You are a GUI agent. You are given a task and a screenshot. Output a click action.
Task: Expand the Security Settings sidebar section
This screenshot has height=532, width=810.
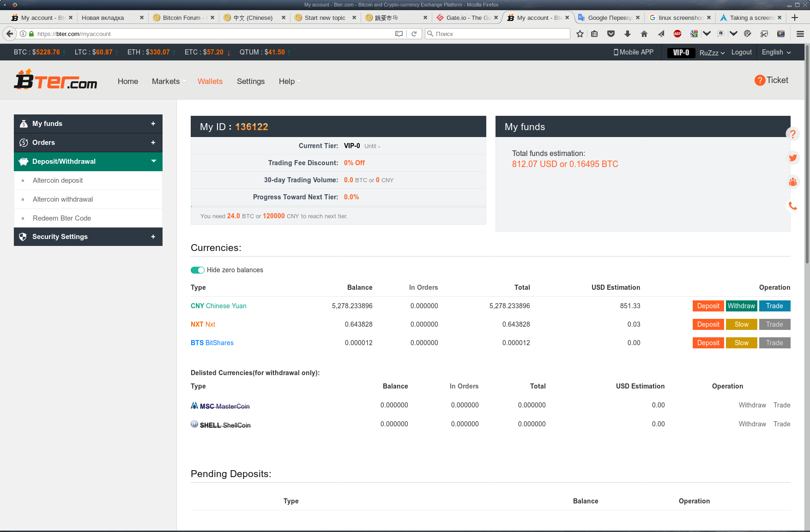pyautogui.click(x=88, y=237)
